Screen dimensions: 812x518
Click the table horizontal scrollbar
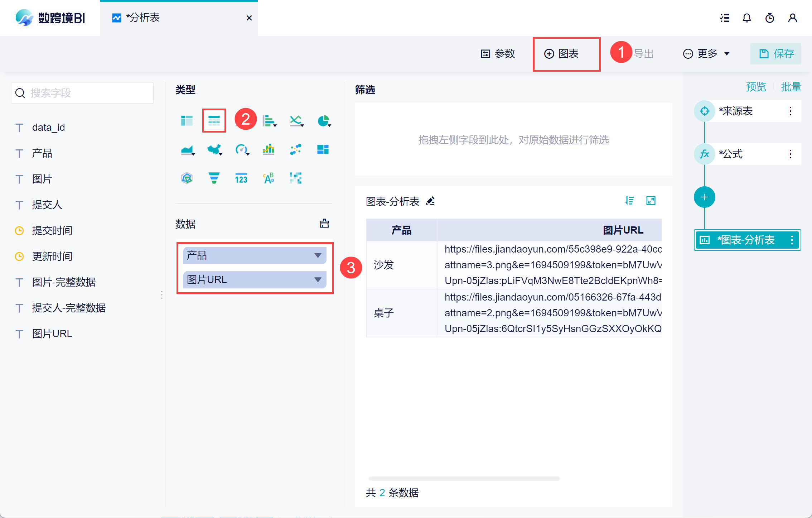[464, 479]
